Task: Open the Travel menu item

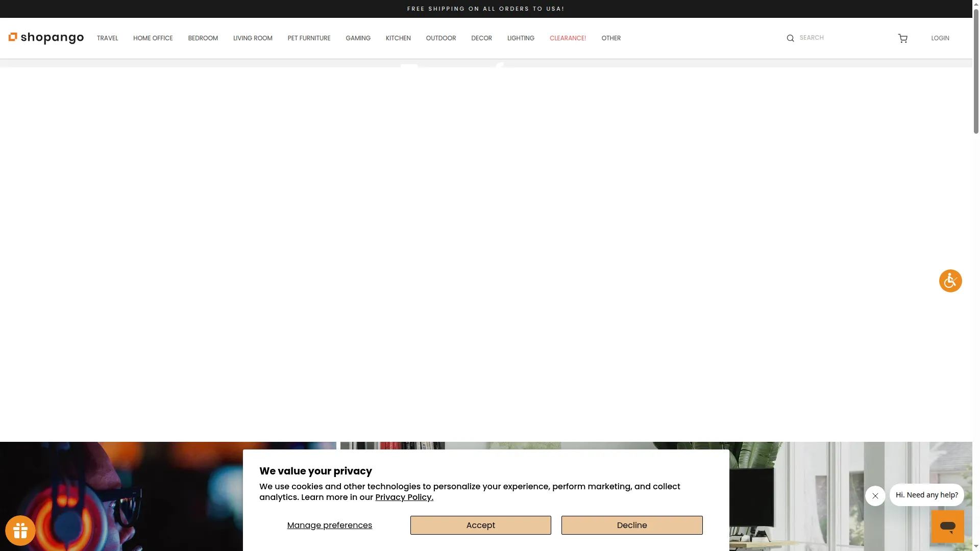Action: pyautogui.click(x=107, y=38)
